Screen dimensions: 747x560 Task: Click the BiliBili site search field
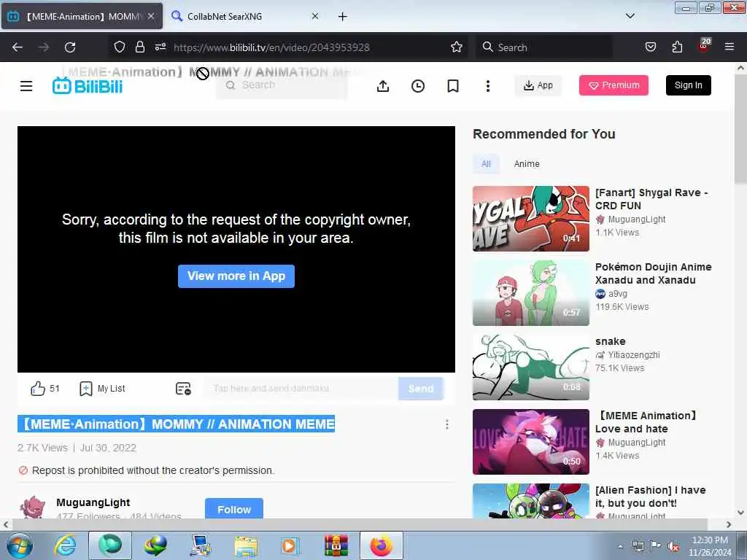pyautogui.click(x=282, y=85)
